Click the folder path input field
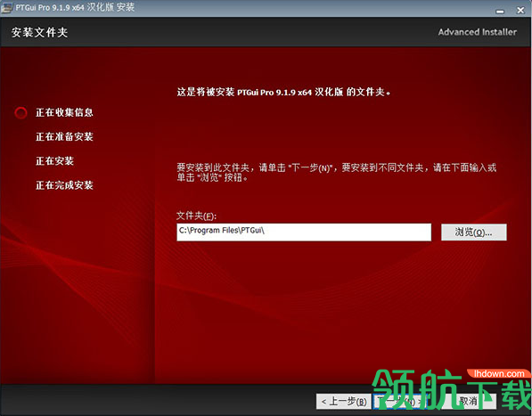The height and width of the screenshot is (416, 532). 304,232
